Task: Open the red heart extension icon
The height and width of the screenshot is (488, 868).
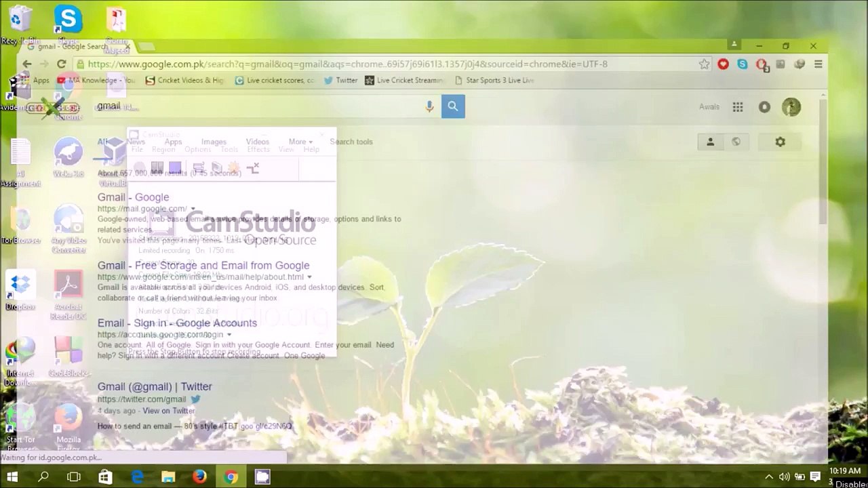Action: (x=723, y=64)
